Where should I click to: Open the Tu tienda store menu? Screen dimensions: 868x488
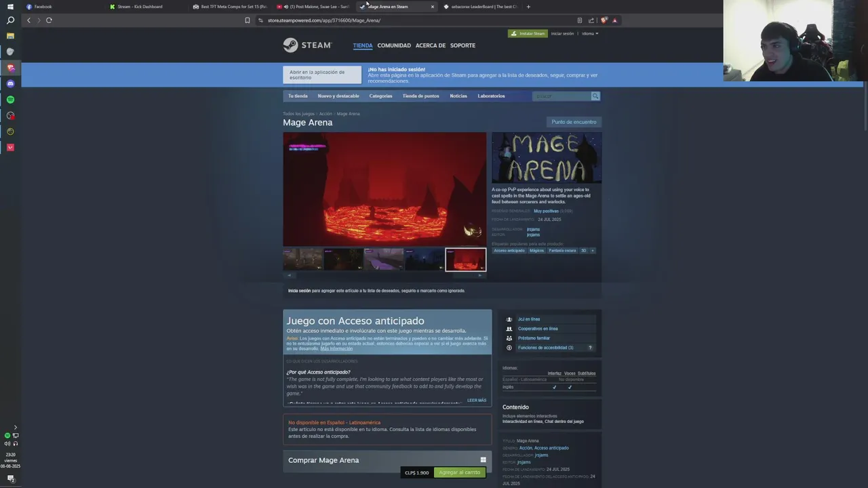[298, 96]
